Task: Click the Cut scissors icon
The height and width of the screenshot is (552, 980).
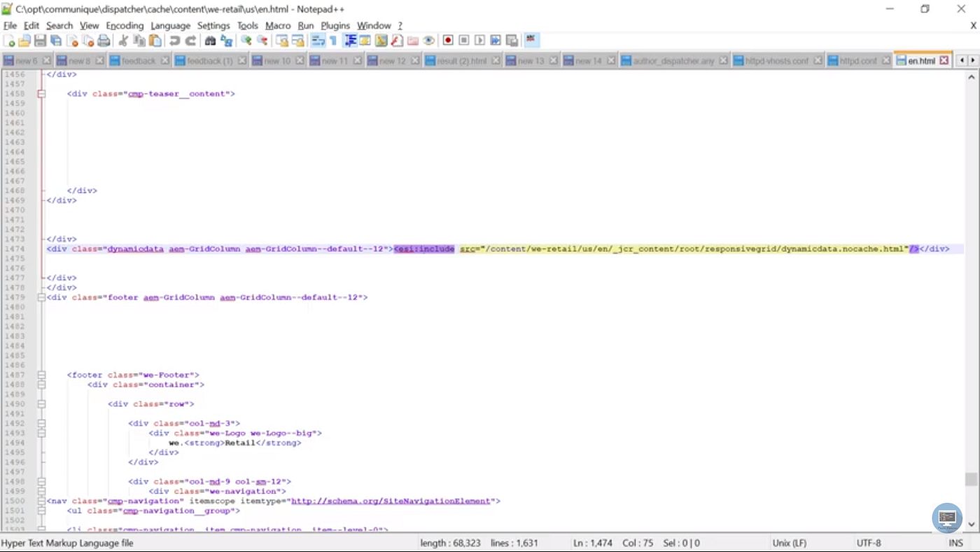Action: (123, 41)
